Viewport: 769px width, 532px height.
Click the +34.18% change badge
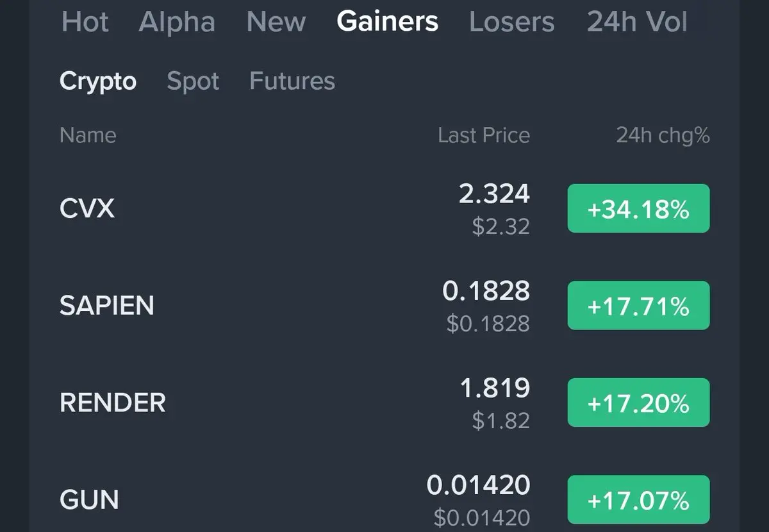click(x=638, y=208)
